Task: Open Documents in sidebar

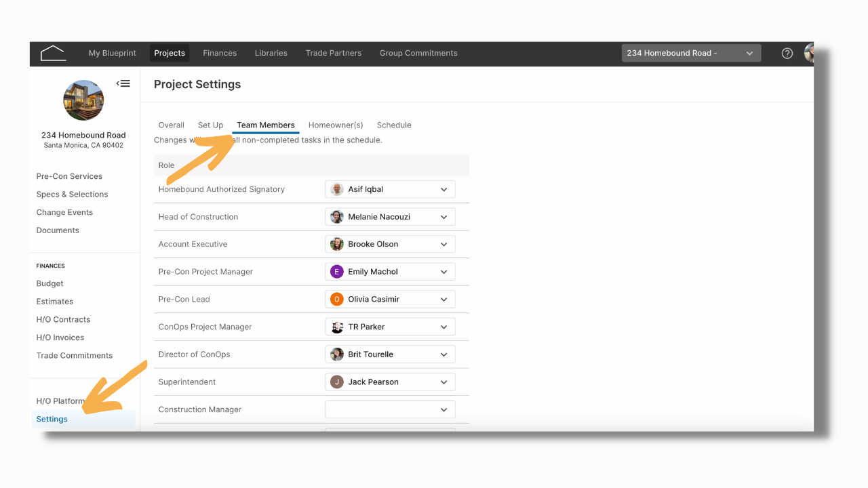Action: pyautogui.click(x=58, y=230)
